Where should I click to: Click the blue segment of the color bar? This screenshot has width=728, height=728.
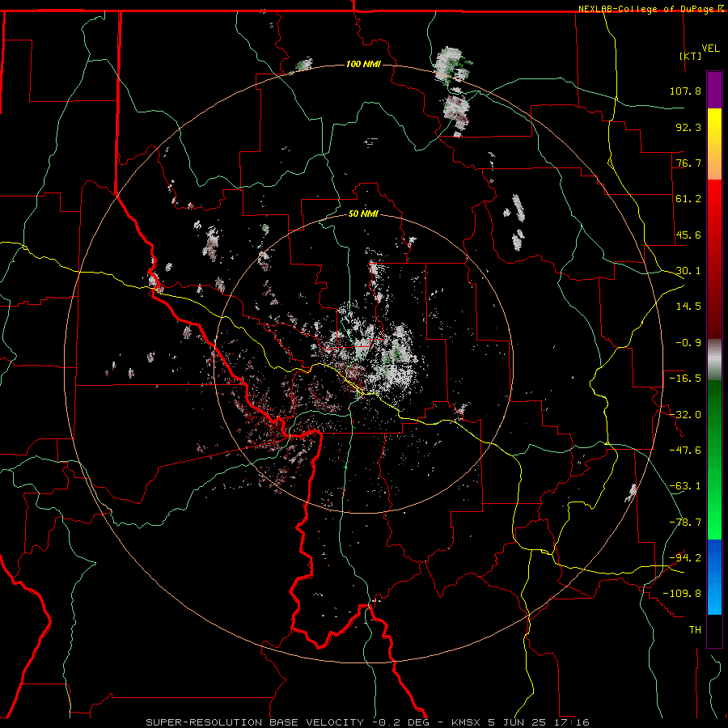tap(714, 577)
